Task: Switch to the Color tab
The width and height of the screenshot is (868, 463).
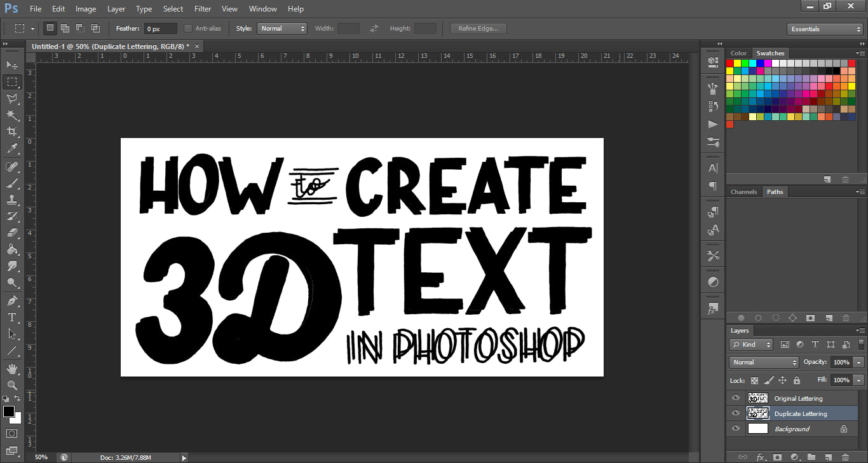Action: point(738,53)
